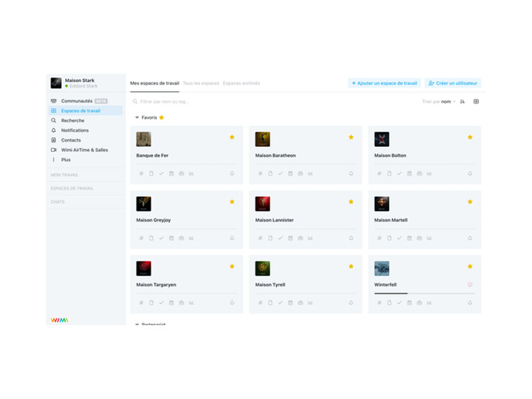Open reports chart icon on Maison Bolton card

click(429, 174)
